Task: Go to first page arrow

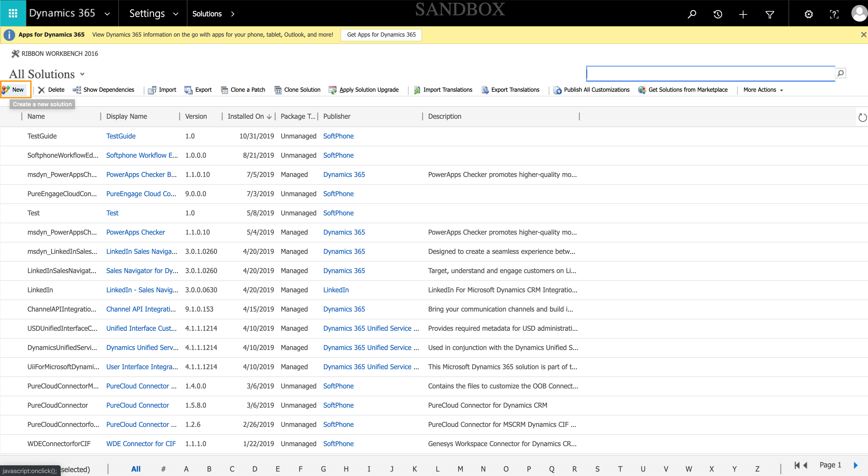Action: tap(797, 465)
